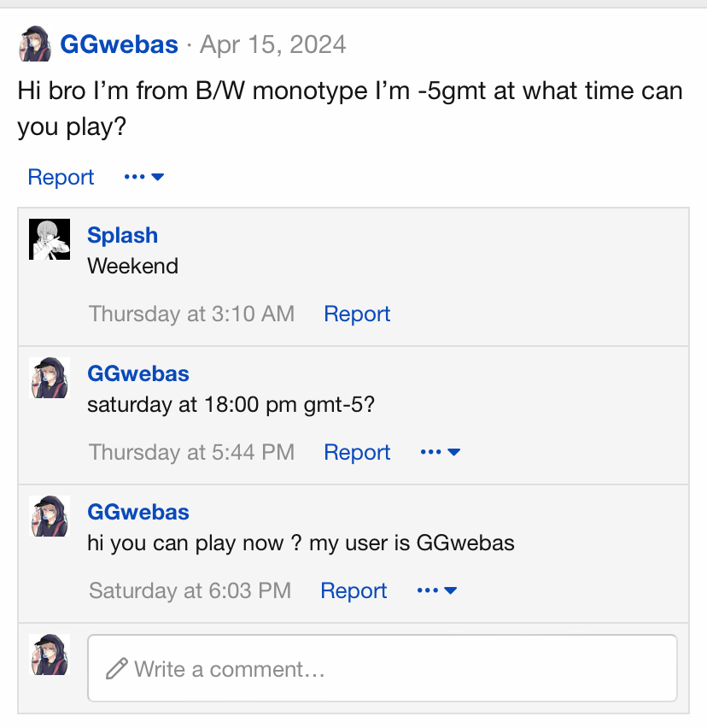Expand the options dropdown on the 6:03 PM comment

coord(437,590)
